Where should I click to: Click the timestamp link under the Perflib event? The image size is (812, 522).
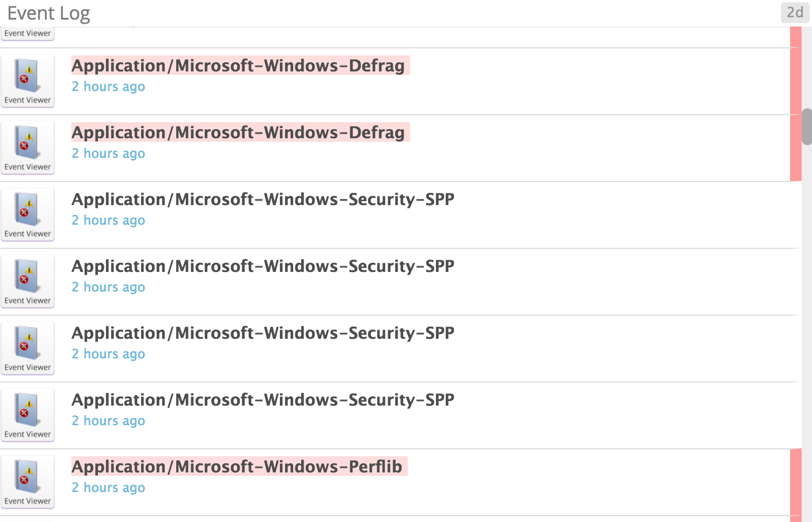108,487
